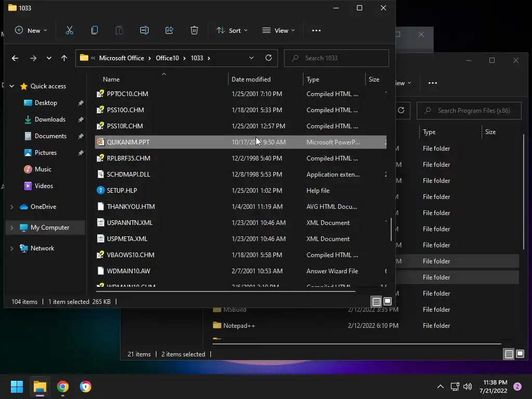Click the volume speaker icon
The height and width of the screenshot is (399, 532).
[468, 387]
